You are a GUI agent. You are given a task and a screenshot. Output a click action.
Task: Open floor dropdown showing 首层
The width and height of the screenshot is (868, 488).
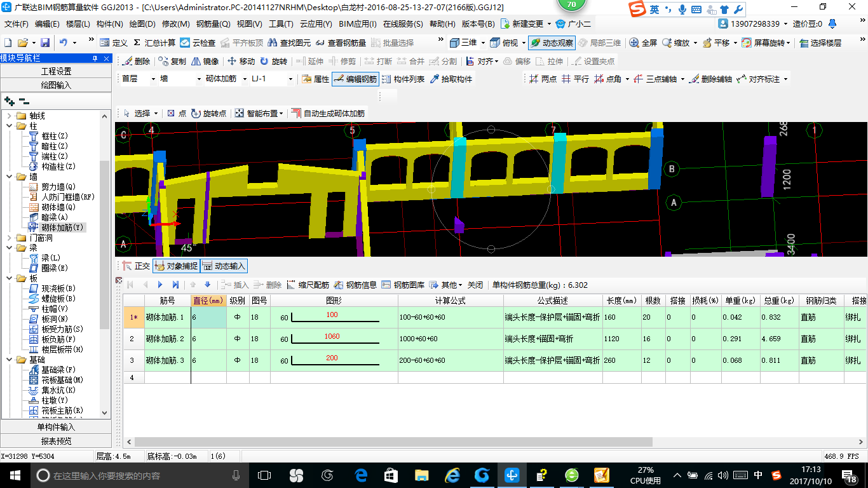(139, 79)
